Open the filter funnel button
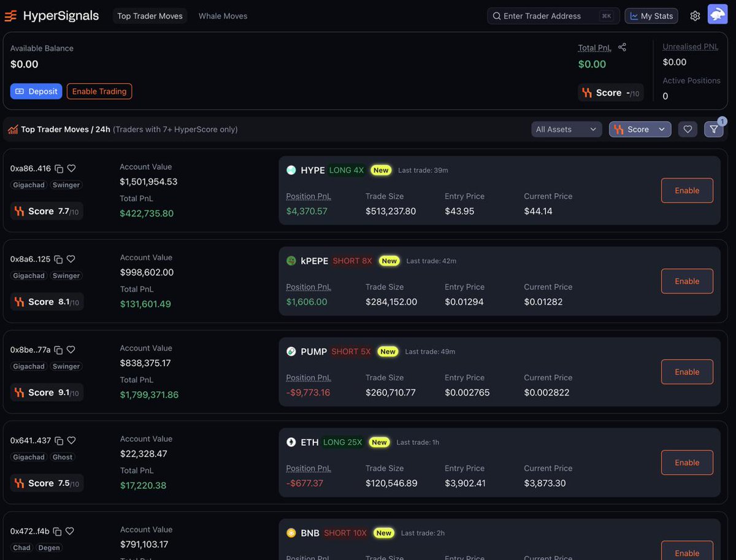The image size is (736, 560). coord(714,129)
